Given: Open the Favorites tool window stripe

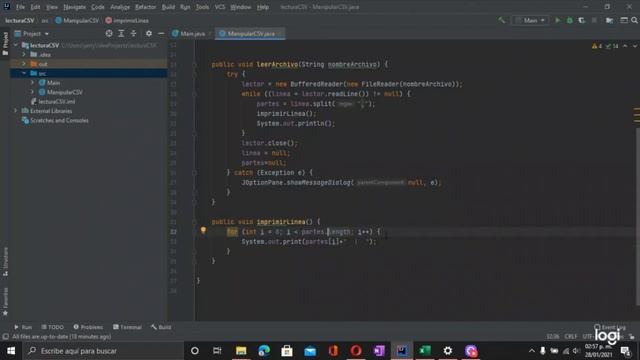Looking at the screenshot, I should (x=5, y=301).
